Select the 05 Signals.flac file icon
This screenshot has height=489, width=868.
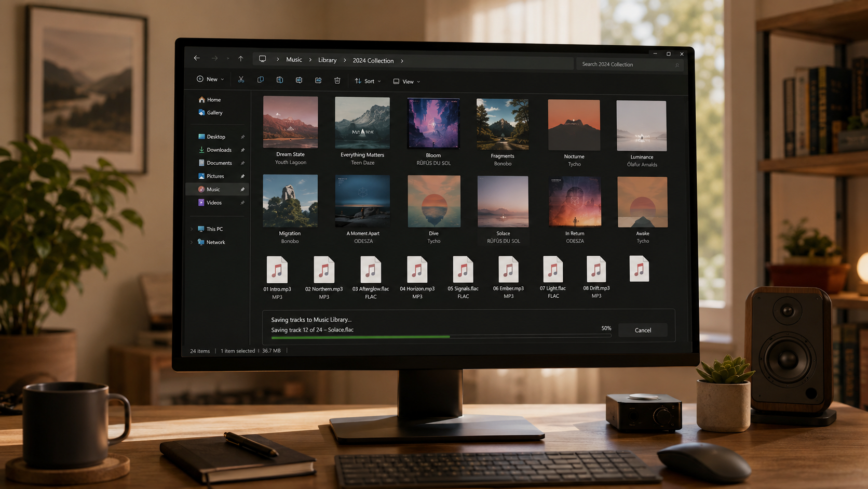pos(463,270)
